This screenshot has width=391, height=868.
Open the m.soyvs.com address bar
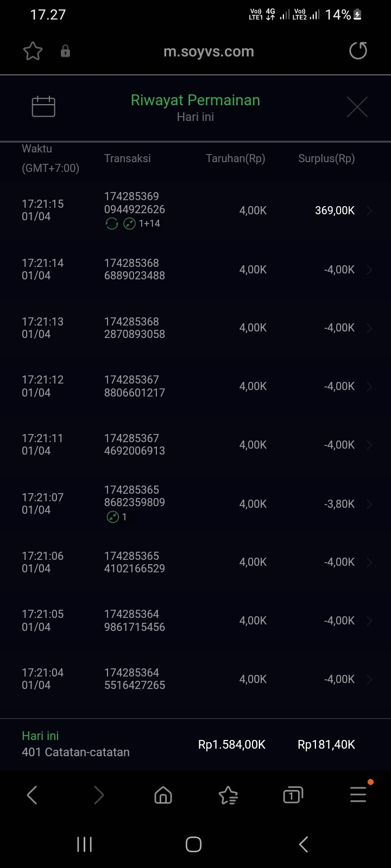(209, 52)
